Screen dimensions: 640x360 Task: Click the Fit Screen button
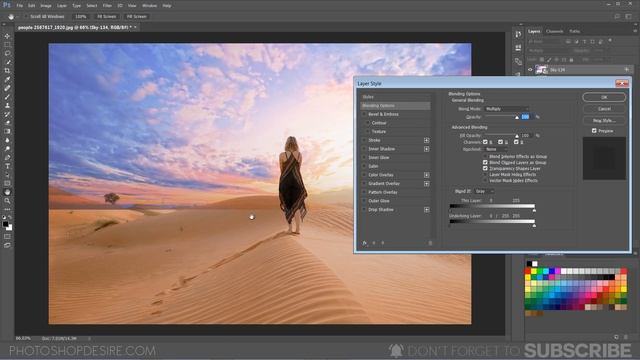(107, 17)
